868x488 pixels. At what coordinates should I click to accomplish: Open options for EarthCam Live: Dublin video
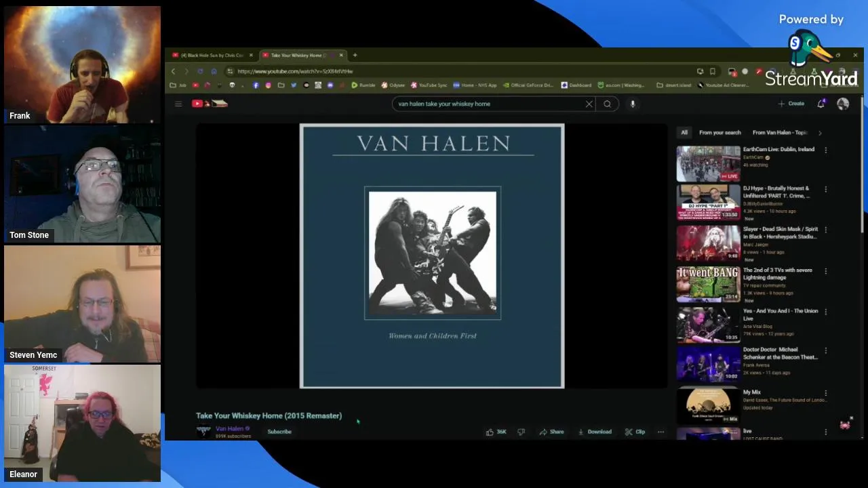coord(825,150)
